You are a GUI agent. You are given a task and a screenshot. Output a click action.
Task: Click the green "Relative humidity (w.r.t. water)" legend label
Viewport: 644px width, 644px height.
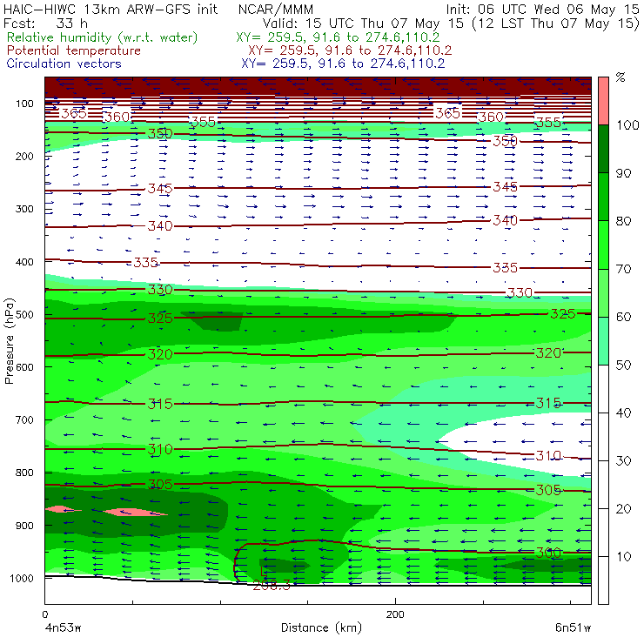[x=103, y=37]
